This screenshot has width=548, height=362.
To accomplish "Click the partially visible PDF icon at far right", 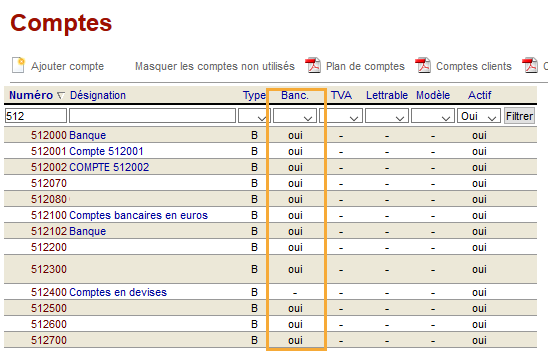I will [530, 65].
